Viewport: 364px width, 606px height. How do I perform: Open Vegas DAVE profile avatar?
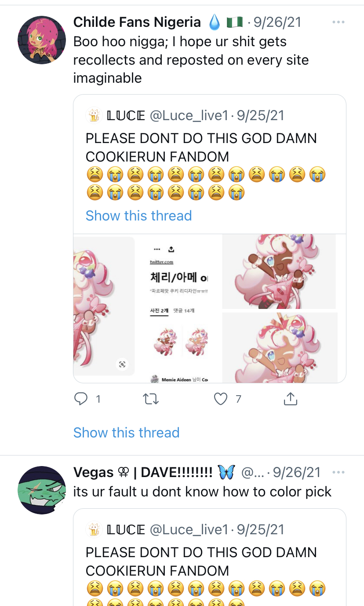[x=41, y=490]
